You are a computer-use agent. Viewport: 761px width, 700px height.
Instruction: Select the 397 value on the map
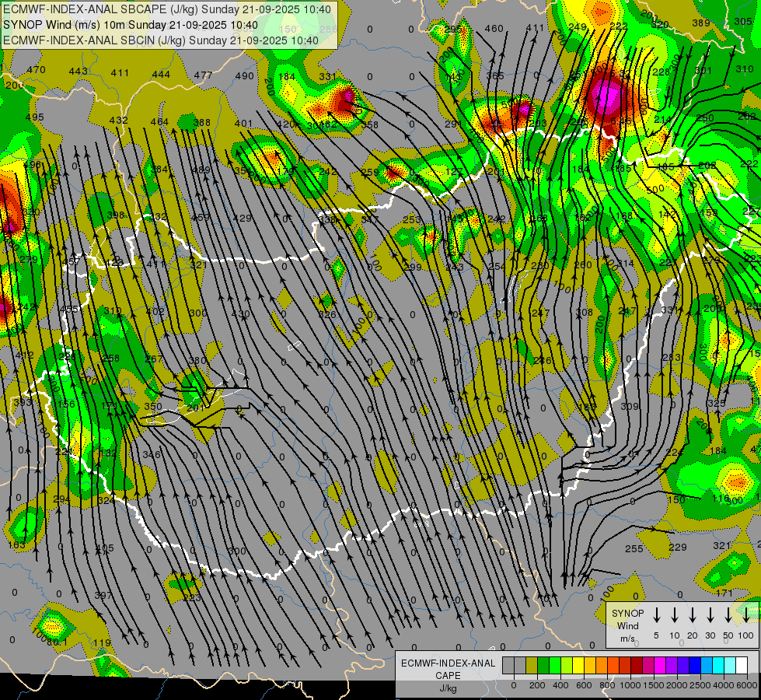pyautogui.click(x=103, y=595)
